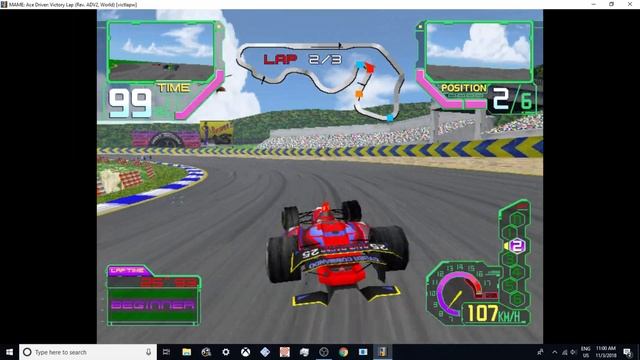The height and width of the screenshot is (360, 640).
Task: Open the Settings gear on the taskbar
Action: (226, 352)
